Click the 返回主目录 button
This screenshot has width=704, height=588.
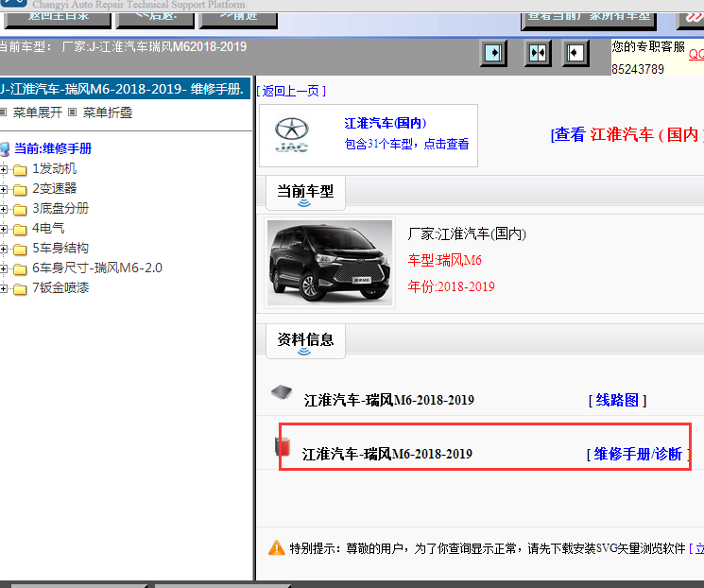click(x=58, y=19)
